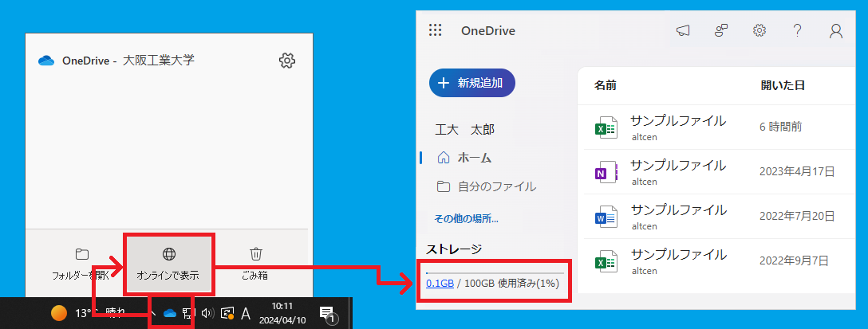Click the 2023年4月17日 date cell
The height and width of the screenshot is (329, 868).
tap(796, 171)
